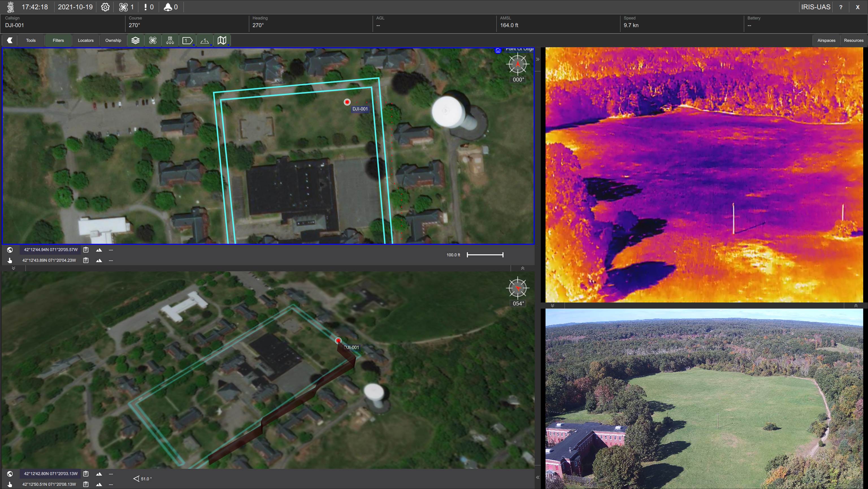Click the numbered label tag icon
This screenshot has height=489, width=868.
187,40
